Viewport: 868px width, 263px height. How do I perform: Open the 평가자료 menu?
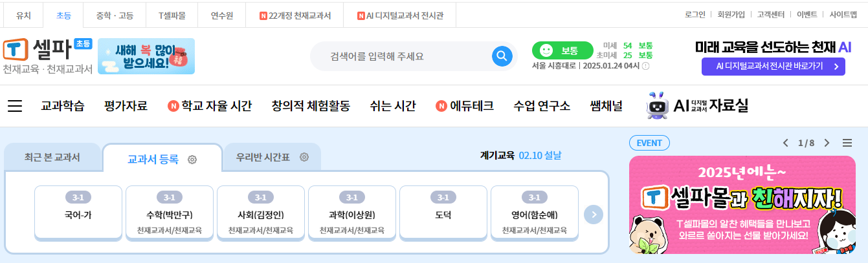(126, 106)
